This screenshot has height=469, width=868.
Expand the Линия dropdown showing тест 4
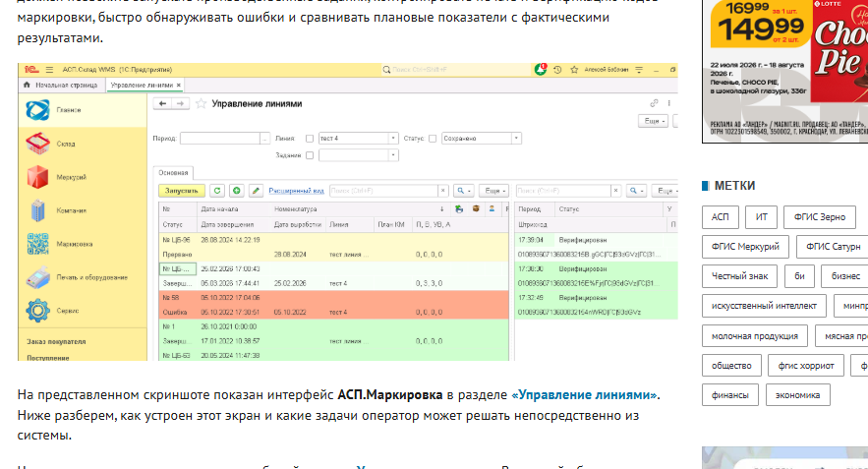(393, 139)
